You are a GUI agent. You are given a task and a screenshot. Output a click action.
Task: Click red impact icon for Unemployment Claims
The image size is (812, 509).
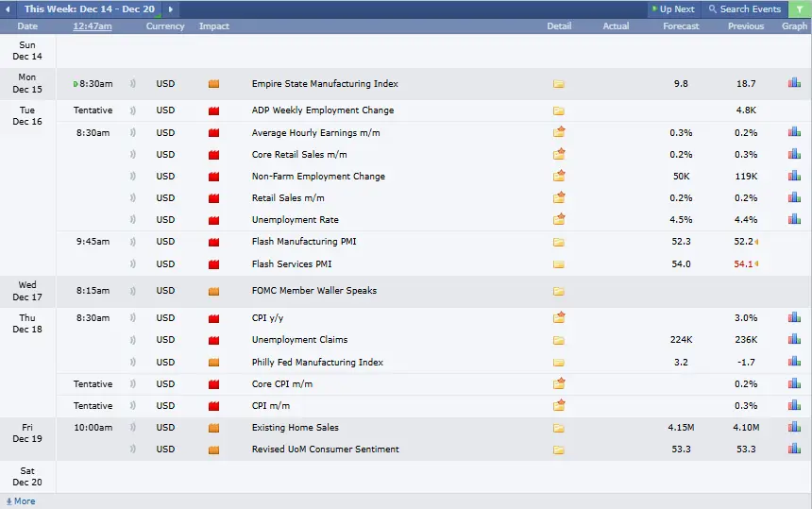pyautogui.click(x=214, y=340)
